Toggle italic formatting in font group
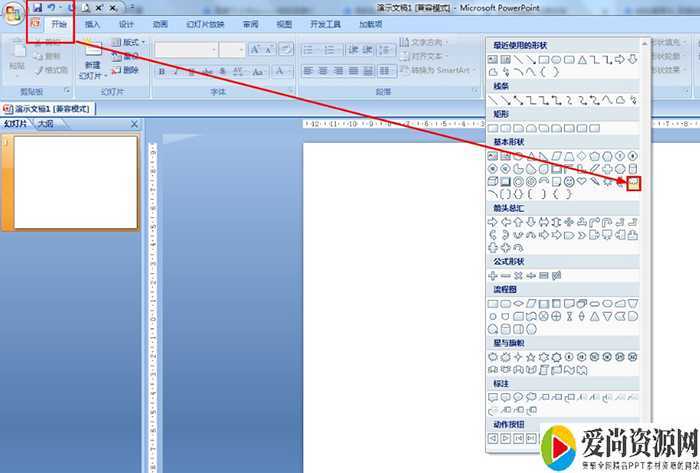 [x=176, y=71]
